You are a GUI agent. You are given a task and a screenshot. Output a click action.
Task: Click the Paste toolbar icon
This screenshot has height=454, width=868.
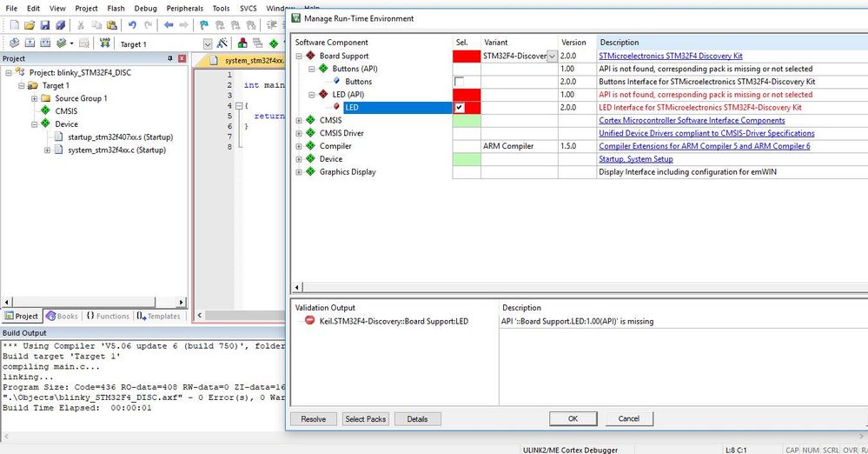[112, 25]
